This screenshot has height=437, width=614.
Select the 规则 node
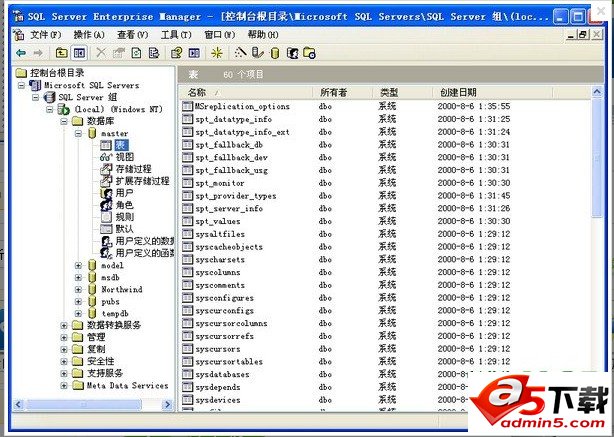(x=125, y=217)
